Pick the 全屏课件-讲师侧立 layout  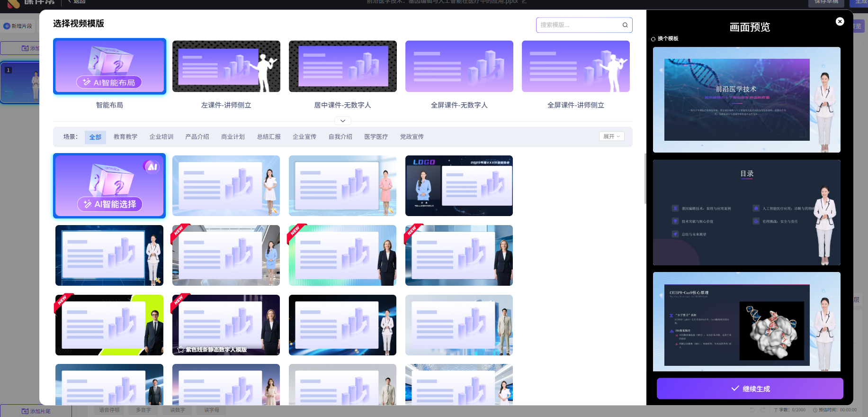[575, 66]
